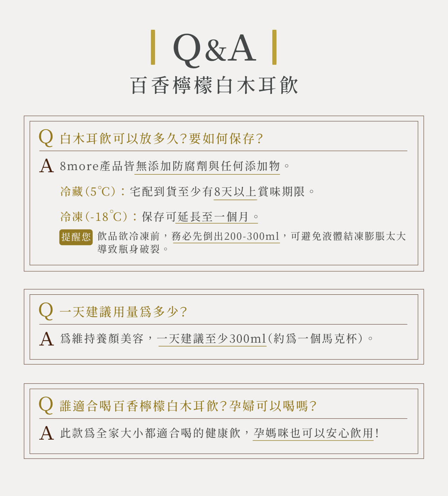Click underlined text 務必先倒出200-300ml
Viewport: 448px width, 496px height.
(226, 236)
